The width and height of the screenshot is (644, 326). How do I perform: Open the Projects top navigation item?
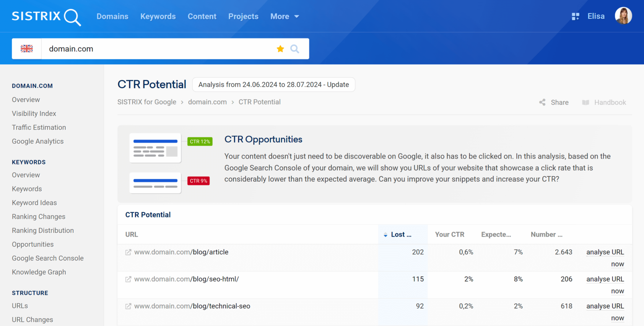(x=243, y=16)
